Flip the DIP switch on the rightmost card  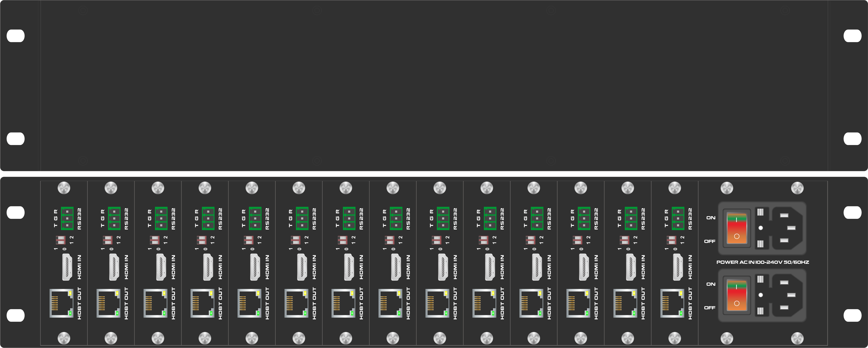[x=671, y=240]
